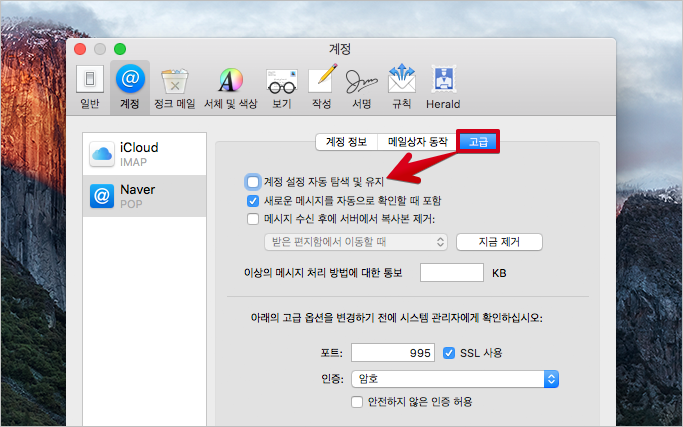
Task: Switch to the 고급 tab
Action: 478,142
